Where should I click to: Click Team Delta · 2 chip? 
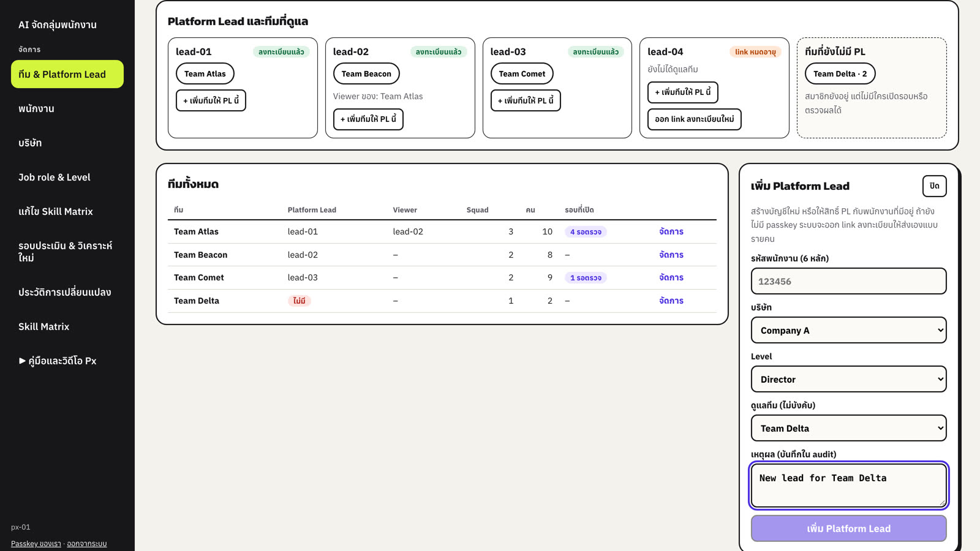(840, 73)
